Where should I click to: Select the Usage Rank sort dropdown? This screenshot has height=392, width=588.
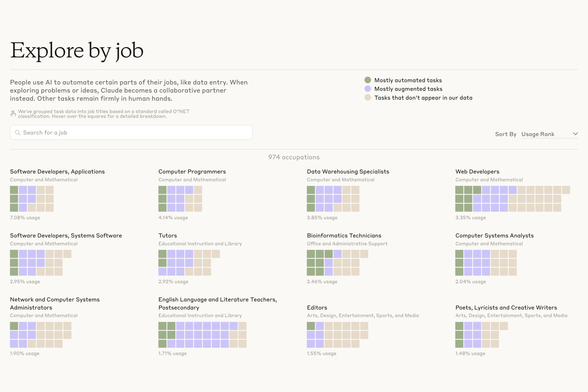tap(538, 134)
